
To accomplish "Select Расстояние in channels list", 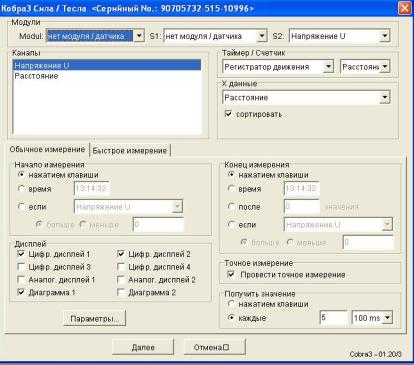I will tap(107, 76).
